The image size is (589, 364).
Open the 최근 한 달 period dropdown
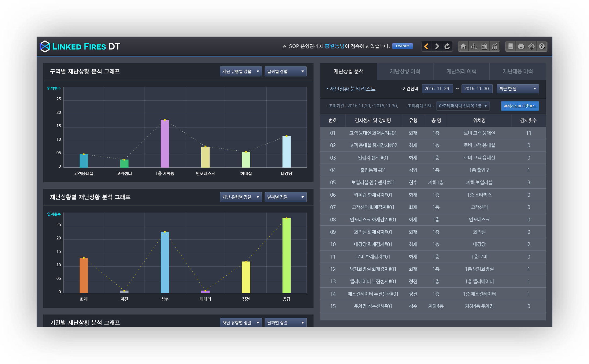pyautogui.click(x=518, y=89)
